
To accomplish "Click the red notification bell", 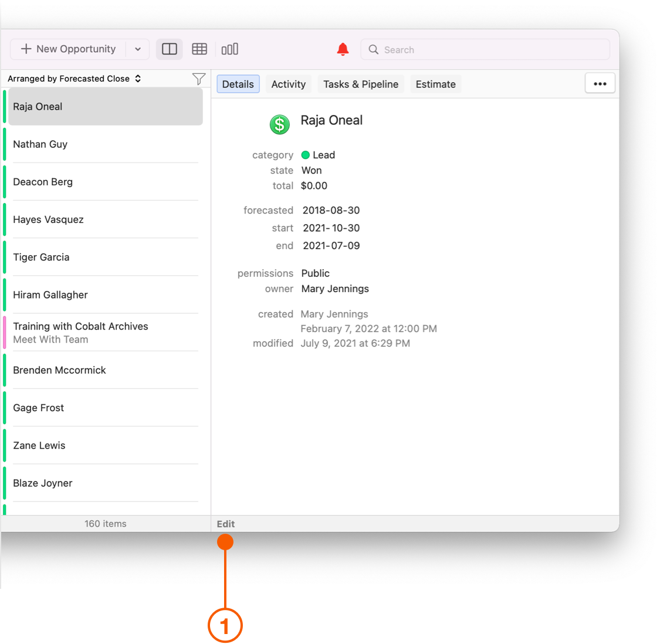I will point(343,49).
